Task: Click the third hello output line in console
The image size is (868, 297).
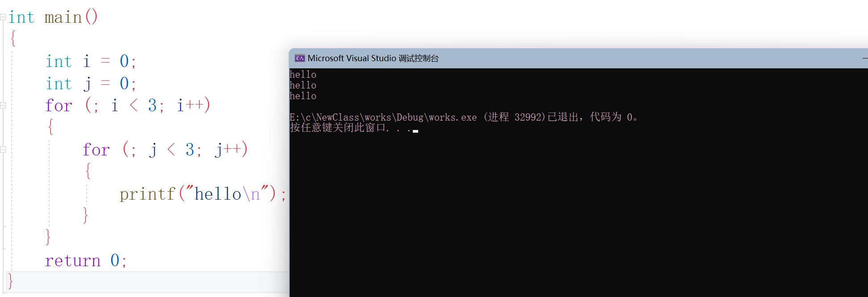Action: tap(303, 96)
